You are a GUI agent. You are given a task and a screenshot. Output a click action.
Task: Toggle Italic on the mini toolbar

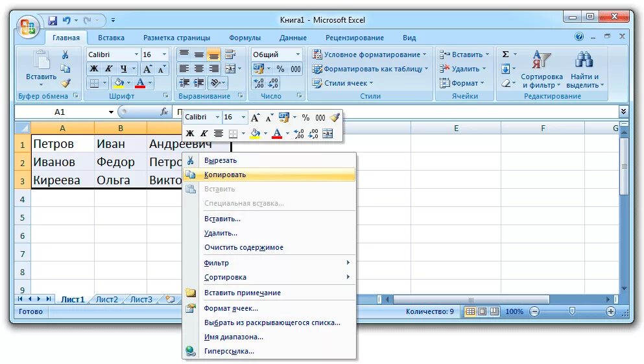[x=204, y=134]
